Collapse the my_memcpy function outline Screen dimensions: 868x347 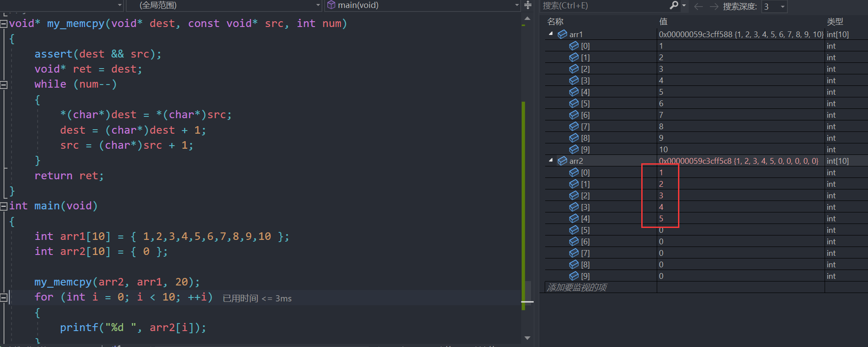4,23
